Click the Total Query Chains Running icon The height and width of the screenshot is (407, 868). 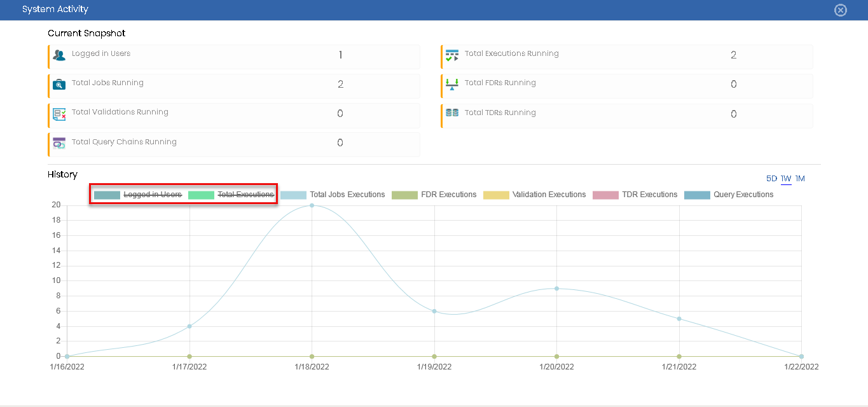(x=59, y=143)
